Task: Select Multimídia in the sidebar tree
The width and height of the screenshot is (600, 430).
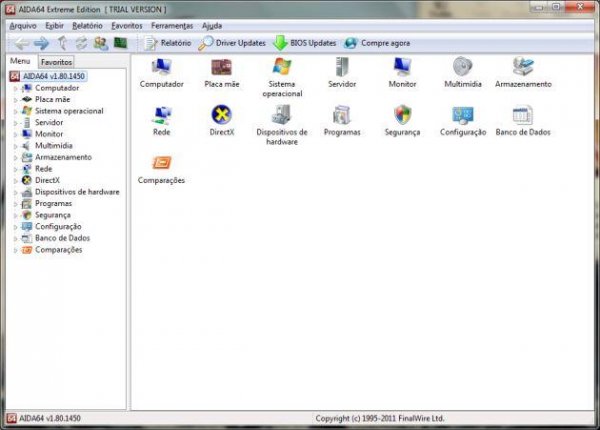Action: point(54,145)
